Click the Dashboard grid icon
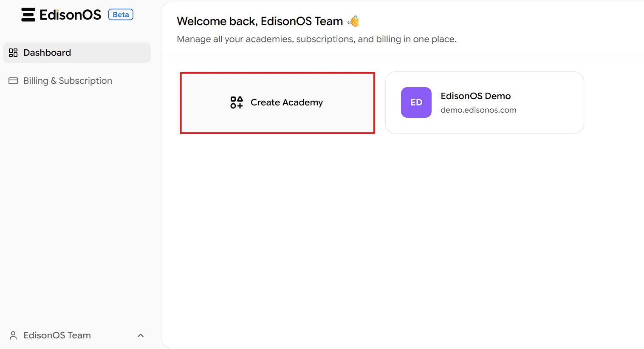The height and width of the screenshot is (349, 644). [x=13, y=53]
